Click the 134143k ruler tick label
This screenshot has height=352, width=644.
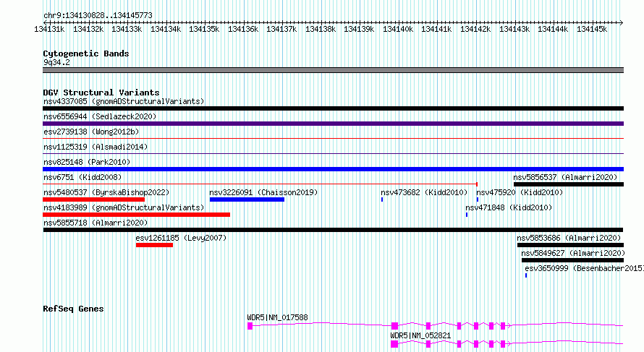point(514,29)
